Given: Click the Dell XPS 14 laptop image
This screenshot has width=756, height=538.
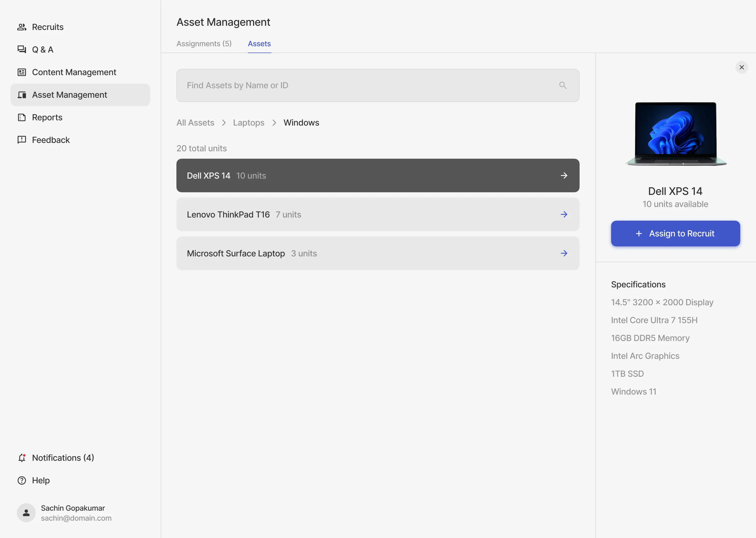Looking at the screenshot, I should [676, 134].
